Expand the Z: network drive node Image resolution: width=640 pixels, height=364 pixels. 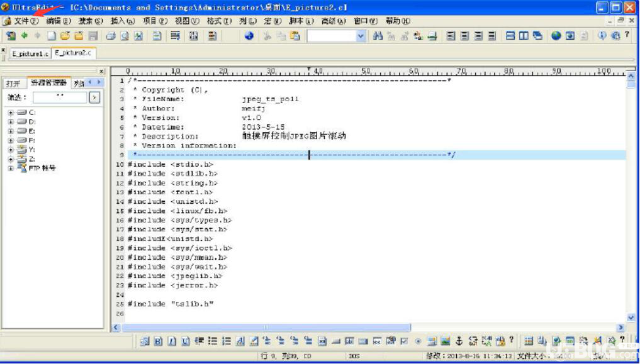(11, 159)
